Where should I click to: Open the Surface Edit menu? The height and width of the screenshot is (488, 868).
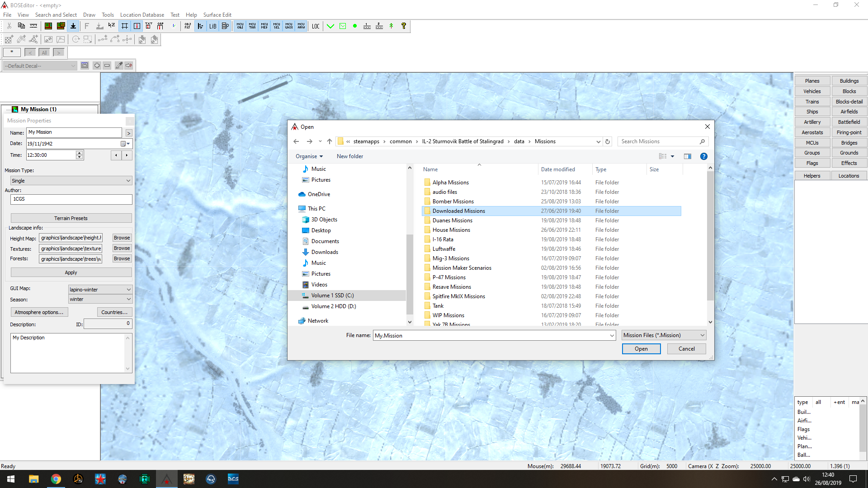click(217, 14)
